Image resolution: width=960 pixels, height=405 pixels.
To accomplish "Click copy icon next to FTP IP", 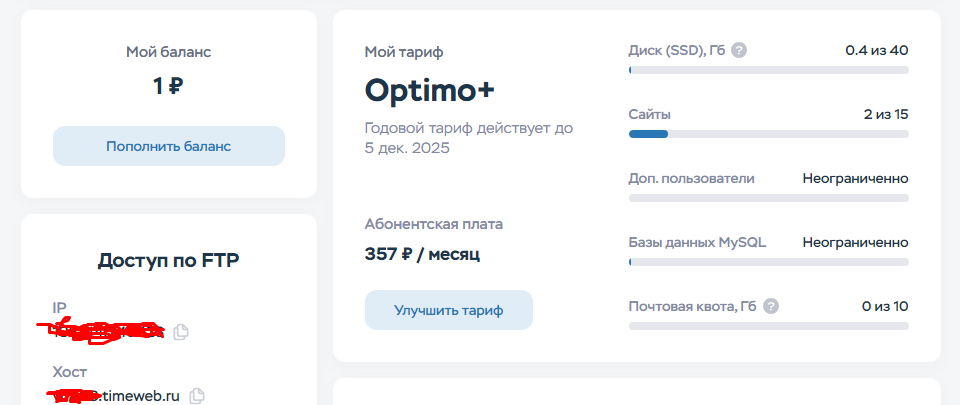I will [x=181, y=332].
